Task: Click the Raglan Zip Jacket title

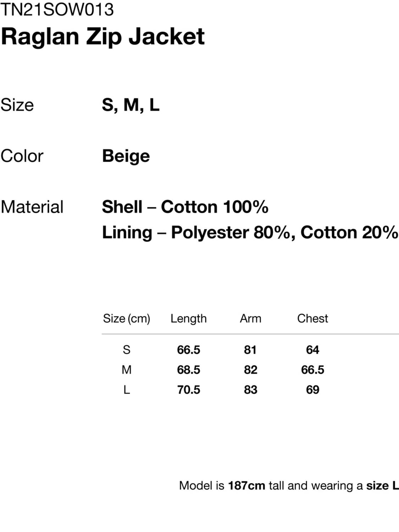Action: pyautogui.click(x=103, y=37)
